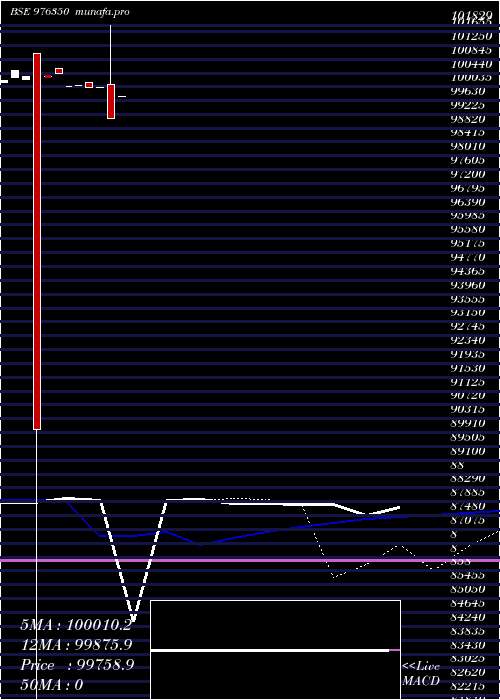
Task: Click the 83835 price axis label
Action: [x=468, y=631]
